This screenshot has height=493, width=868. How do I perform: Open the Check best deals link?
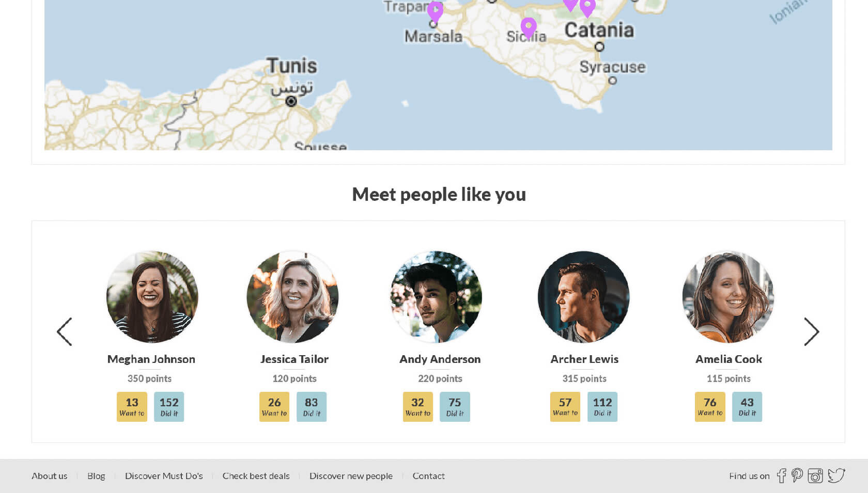pyautogui.click(x=256, y=476)
